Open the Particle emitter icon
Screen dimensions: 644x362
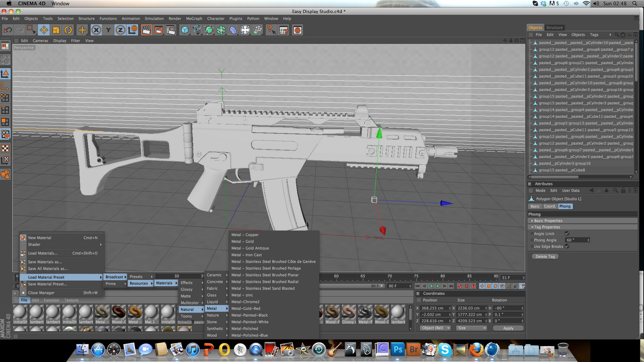tap(258, 30)
